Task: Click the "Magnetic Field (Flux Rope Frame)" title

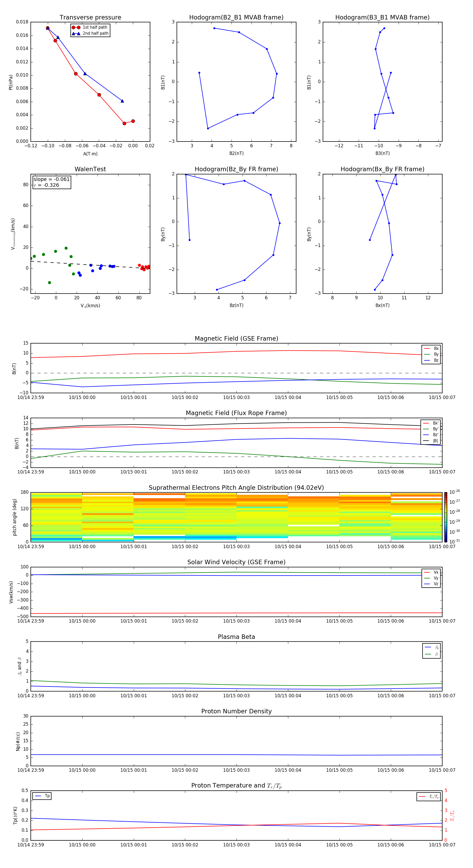Action: [236, 413]
